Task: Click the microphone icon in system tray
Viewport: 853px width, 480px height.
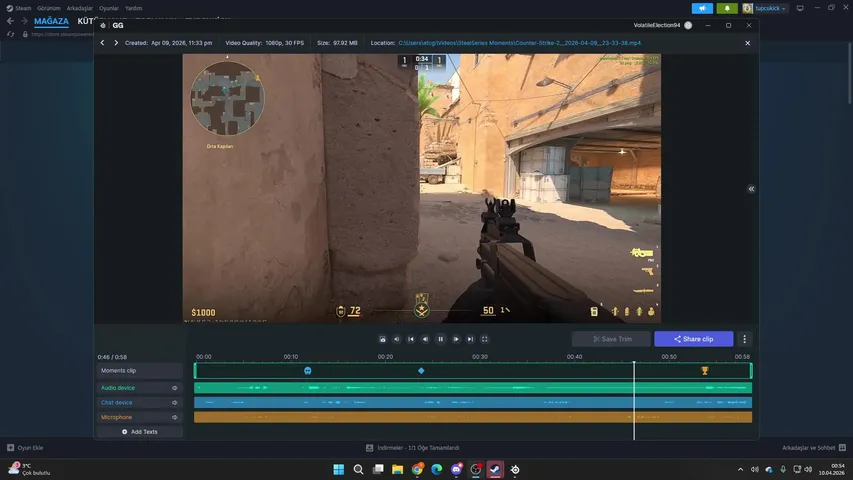Action: click(783, 469)
